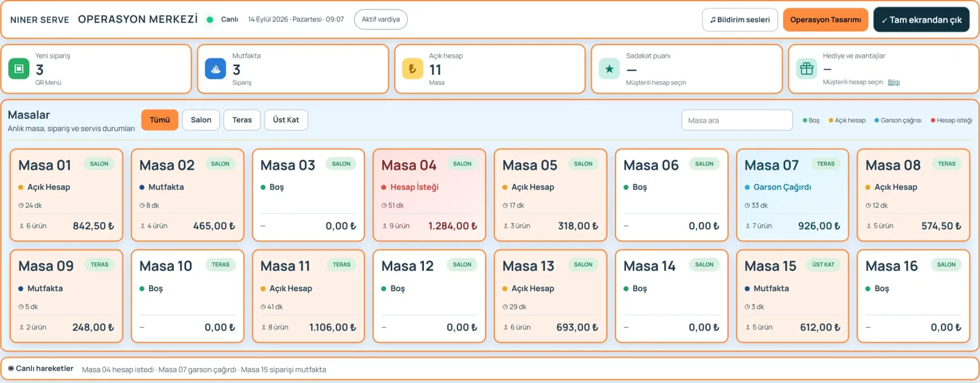Click the product count icon on Masa 11
The width and height of the screenshot is (980, 383).
tap(263, 327)
